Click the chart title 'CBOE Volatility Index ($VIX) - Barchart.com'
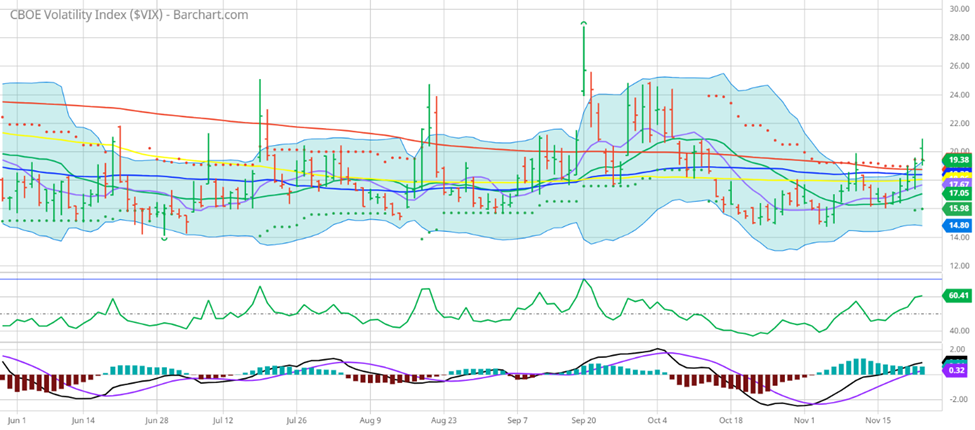The height and width of the screenshot is (430, 975). (x=129, y=15)
